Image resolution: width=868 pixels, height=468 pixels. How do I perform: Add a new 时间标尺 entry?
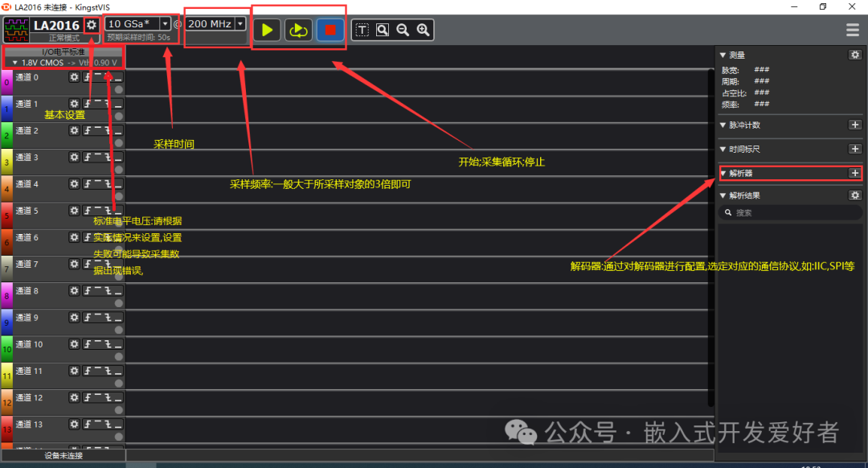coord(854,149)
